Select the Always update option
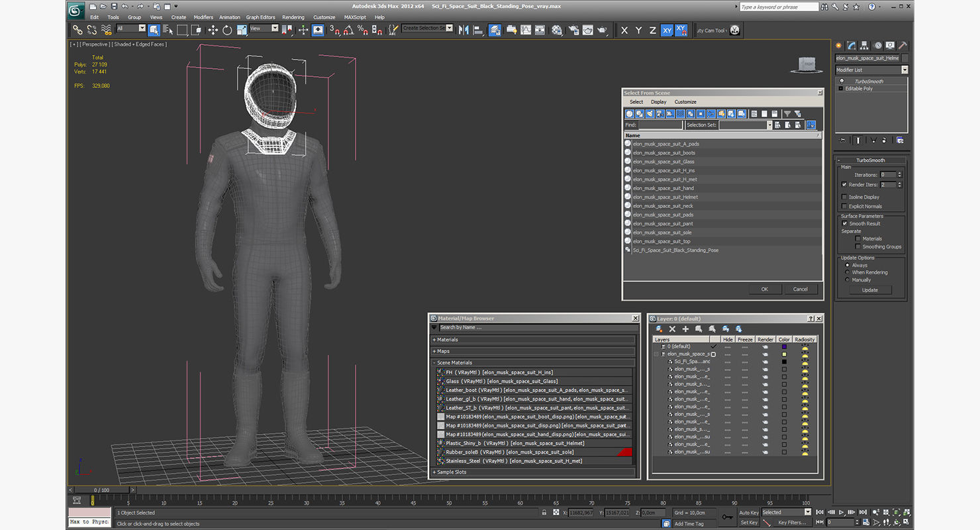 (x=847, y=265)
